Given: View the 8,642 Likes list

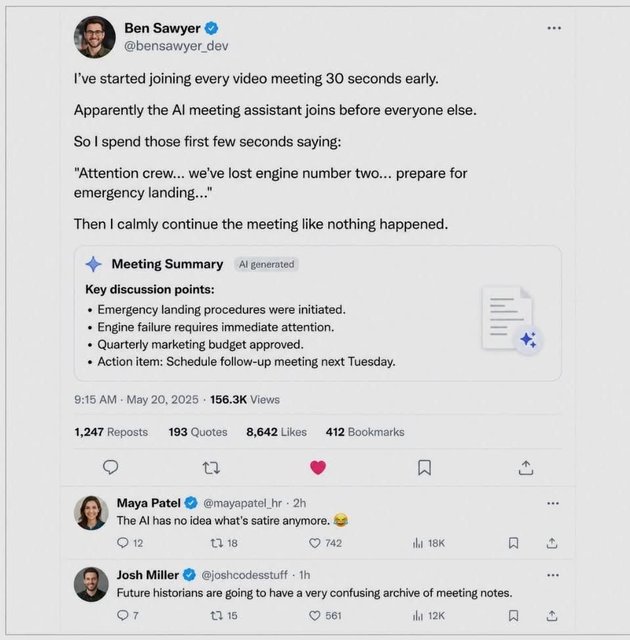Looking at the screenshot, I should (276, 432).
